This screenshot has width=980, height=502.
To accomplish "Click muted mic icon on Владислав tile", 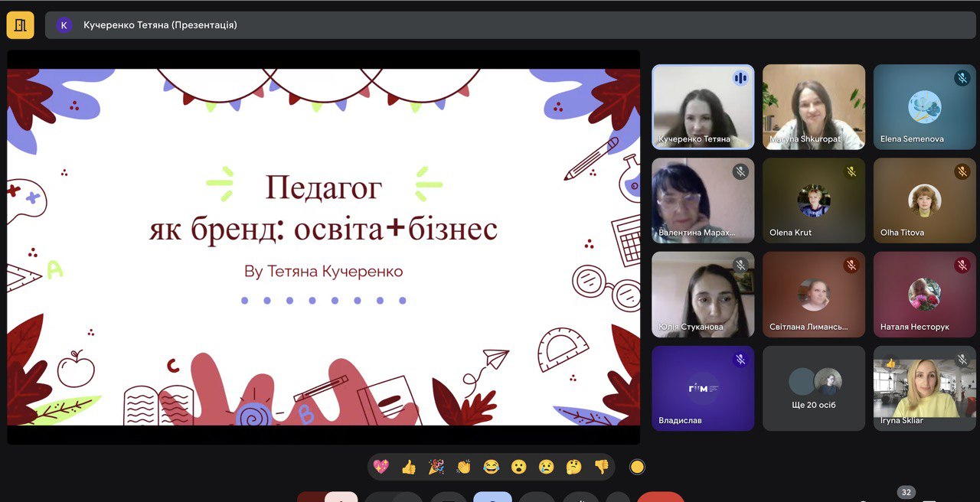I will [x=740, y=359].
